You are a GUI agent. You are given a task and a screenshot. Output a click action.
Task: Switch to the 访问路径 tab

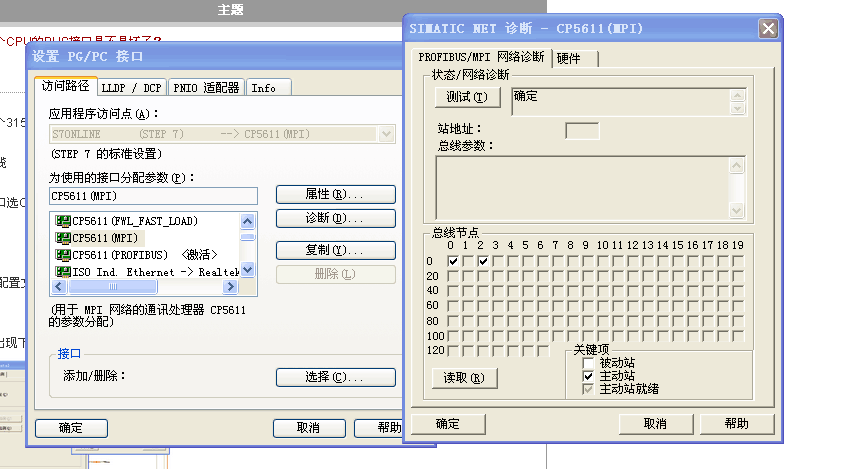[x=66, y=86]
